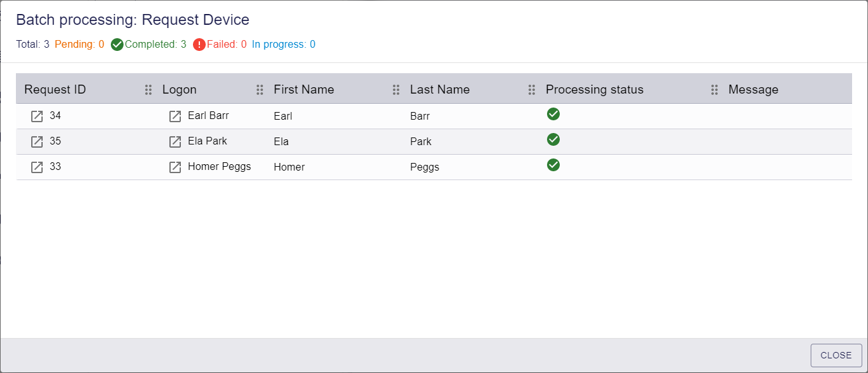Open Ela Park's logon link icon

click(x=175, y=142)
